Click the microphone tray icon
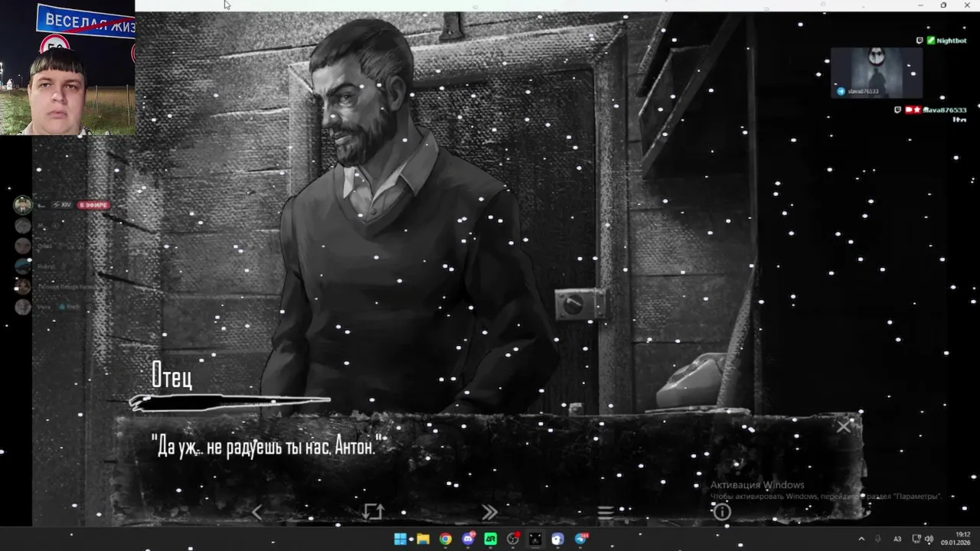Image resolution: width=980 pixels, height=551 pixels. coord(878,539)
